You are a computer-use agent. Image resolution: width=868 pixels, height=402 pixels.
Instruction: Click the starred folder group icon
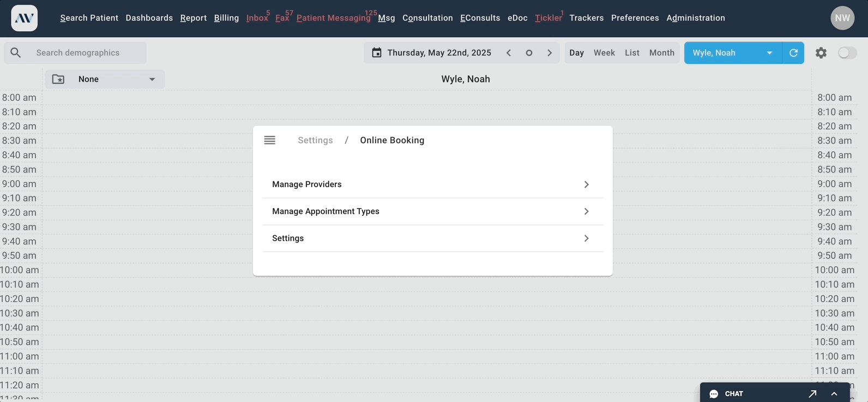point(58,80)
